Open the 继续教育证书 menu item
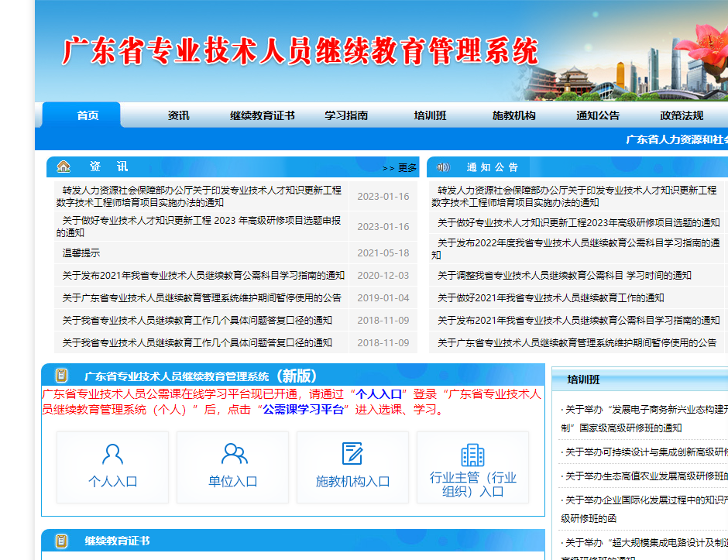Viewport: 728px width, 560px height. click(262, 115)
